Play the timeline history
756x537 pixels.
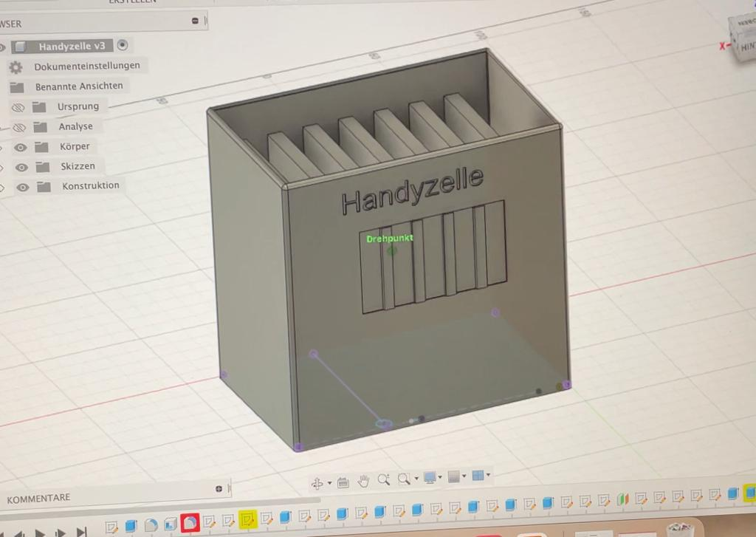[x=40, y=533]
